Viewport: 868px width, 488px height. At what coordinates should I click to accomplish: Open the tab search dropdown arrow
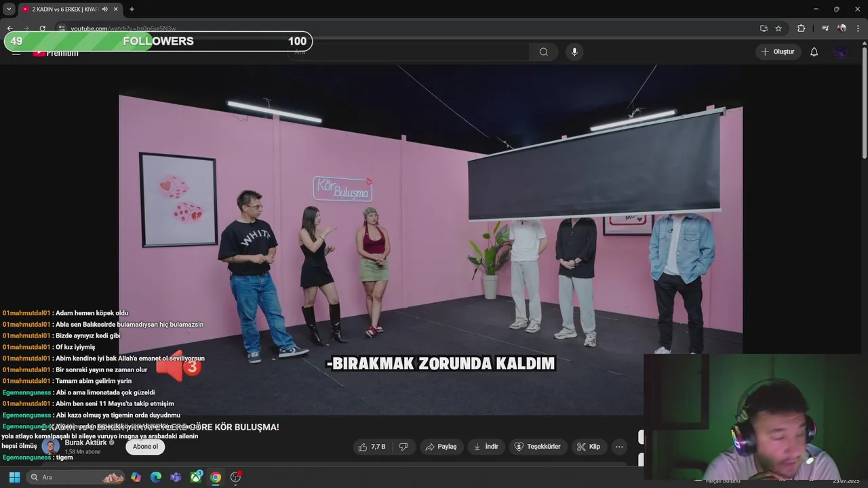point(9,9)
